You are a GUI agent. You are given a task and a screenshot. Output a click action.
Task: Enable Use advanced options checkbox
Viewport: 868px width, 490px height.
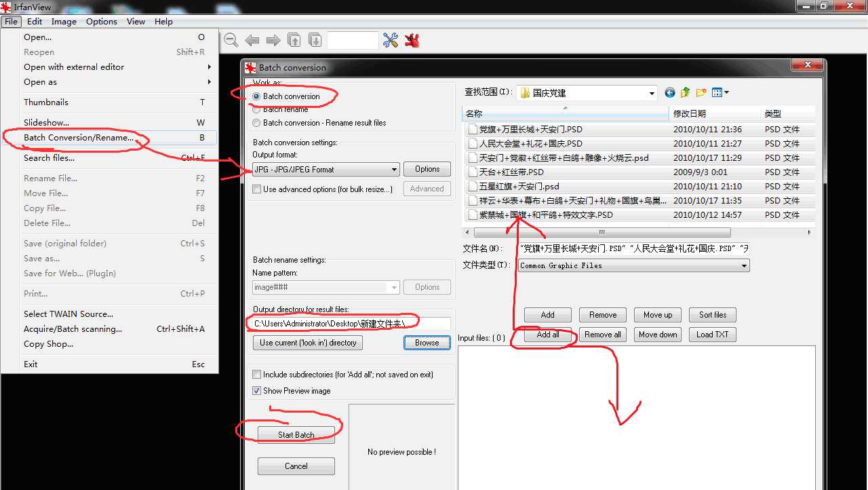(257, 189)
